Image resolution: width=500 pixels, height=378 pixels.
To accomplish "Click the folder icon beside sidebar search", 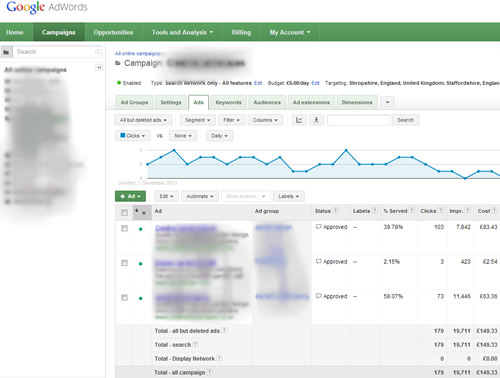I will [x=6, y=52].
